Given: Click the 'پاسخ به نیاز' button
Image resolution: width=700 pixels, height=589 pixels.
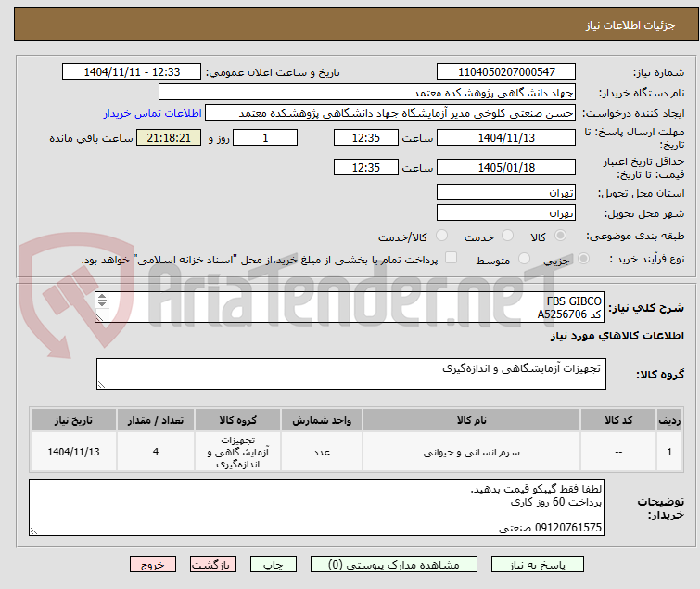Looking at the screenshot, I should (537, 565).
